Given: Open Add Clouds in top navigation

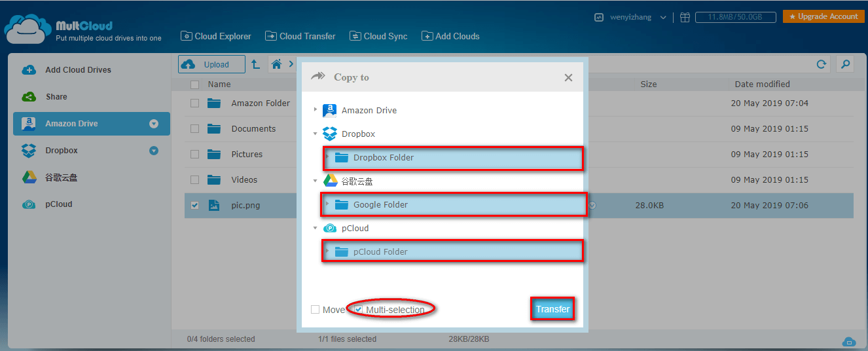Looking at the screenshot, I should 450,36.
